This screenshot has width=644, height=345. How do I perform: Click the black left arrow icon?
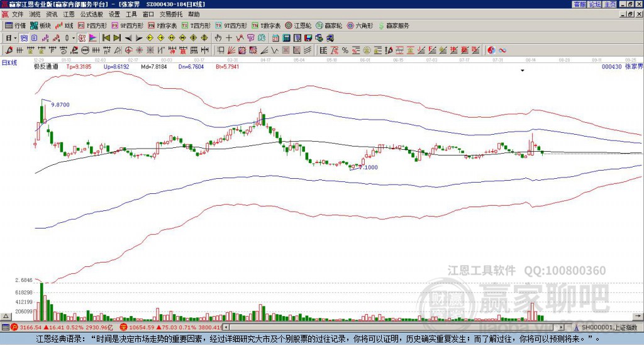click(x=128, y=38)
